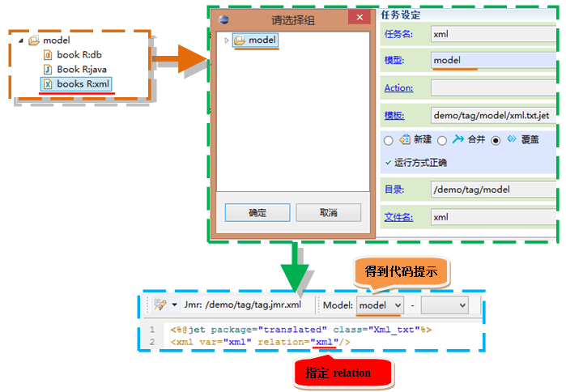Viewport: 566px width, 392px height.
Task: Click the green check icon by 运行方式正确
Action: 389,163
